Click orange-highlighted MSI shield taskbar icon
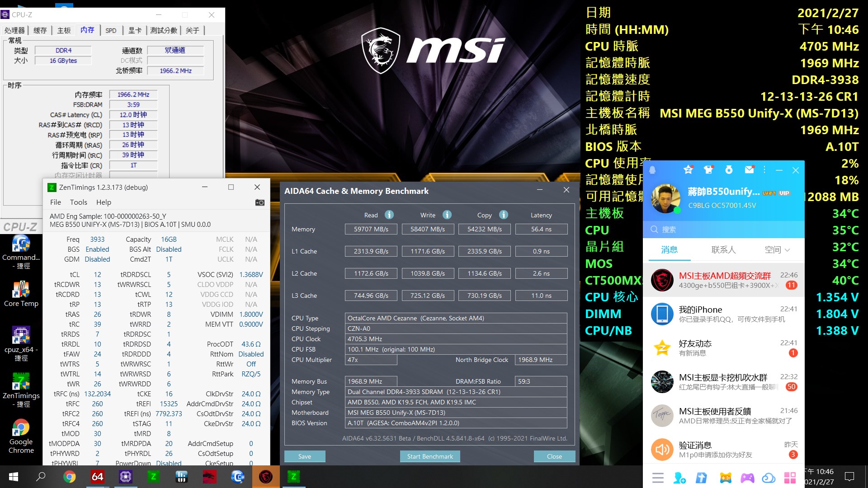Screen dimensions: 868x488 click(265, 477)
